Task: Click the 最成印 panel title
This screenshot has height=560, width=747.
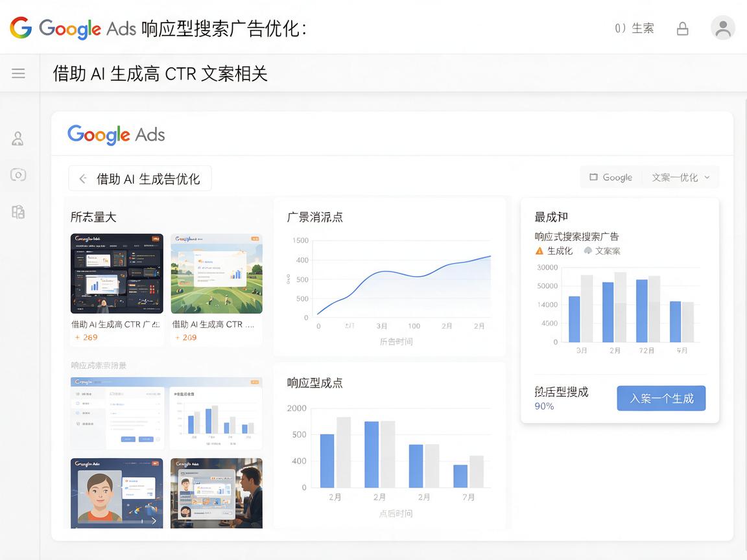Action: tap(551, 217)
